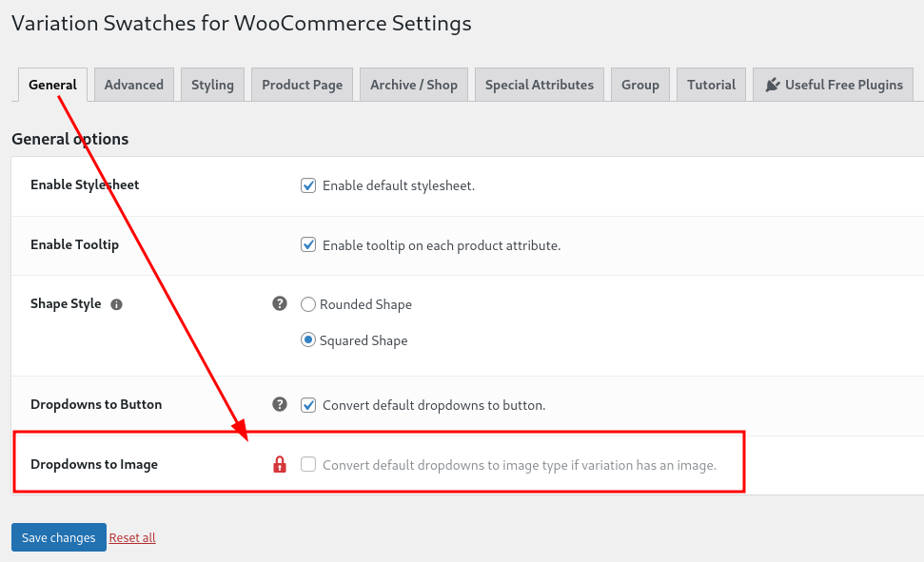Click the plug icon on the Useful Free Plugins tab
924x562 pixels.
pyautogui.click(x=773, y=85)
